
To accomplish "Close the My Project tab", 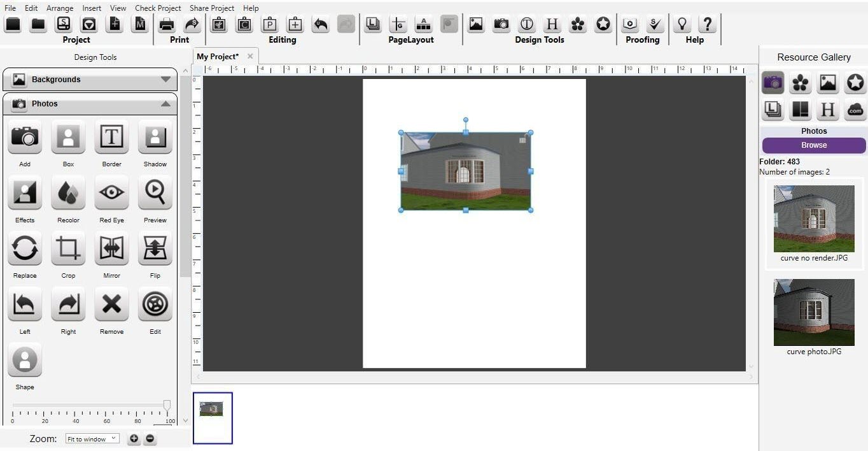I will point(250,57).
